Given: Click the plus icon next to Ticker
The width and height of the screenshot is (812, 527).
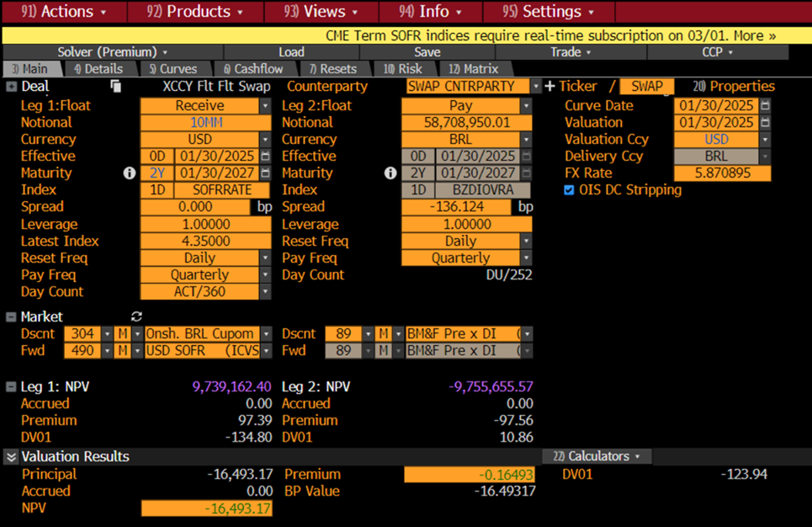Looking at the screenshot, I should pyautogui.click(x=550, y=86).
